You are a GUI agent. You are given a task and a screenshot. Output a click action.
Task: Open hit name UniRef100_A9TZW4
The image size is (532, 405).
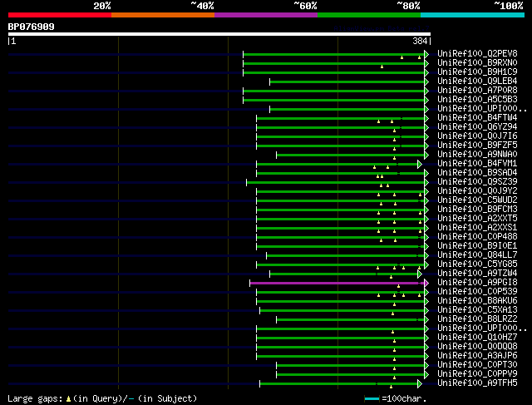(x=477, y=274)
